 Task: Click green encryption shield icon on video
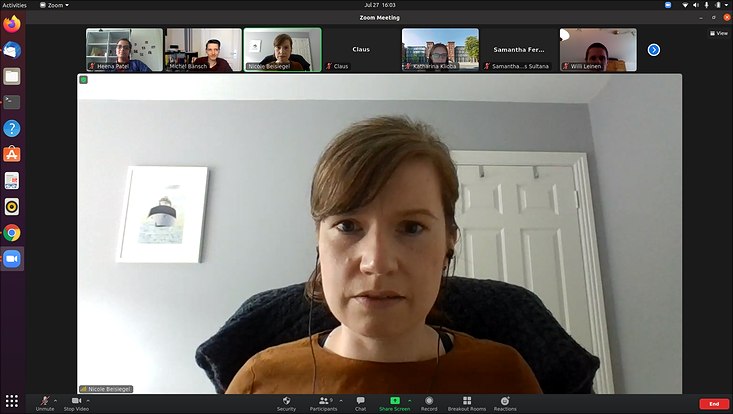83,80
